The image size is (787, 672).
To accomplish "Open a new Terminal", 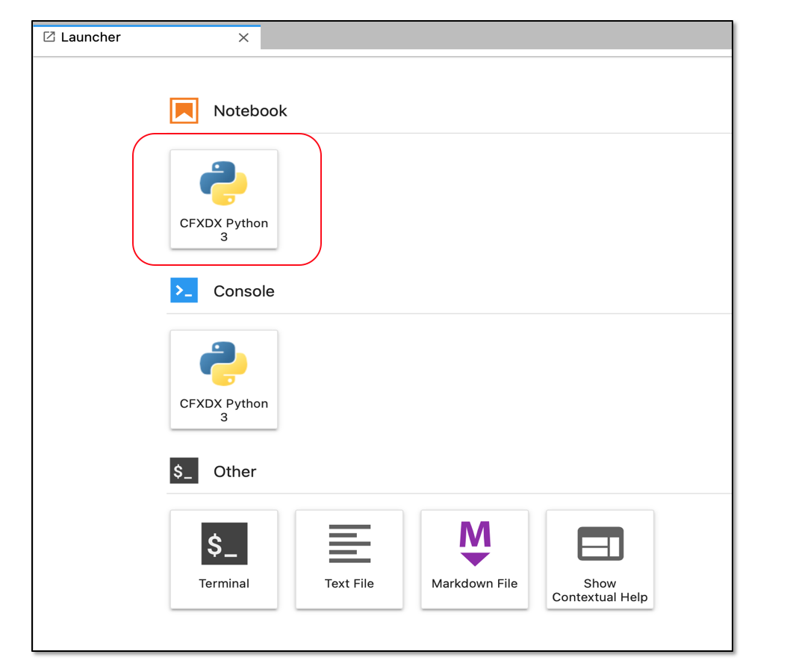I will coord(224,559).
